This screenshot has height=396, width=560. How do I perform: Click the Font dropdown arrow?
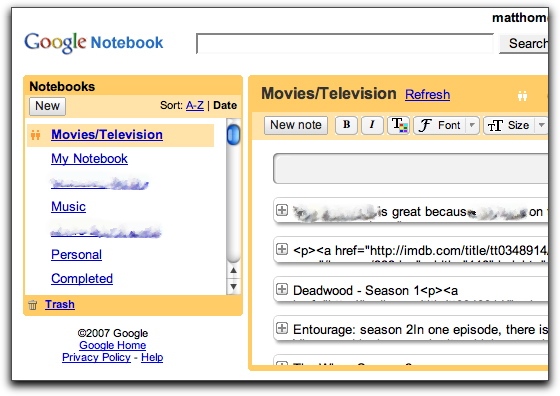(472, 125)
